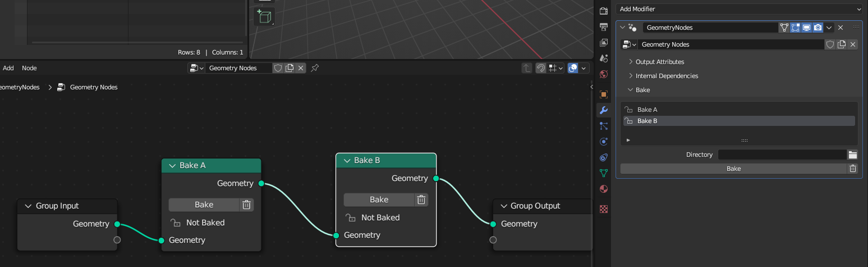Screen dimensions: 868x267
Task: Pin the node tree in editor header
Action: pos(315,68)
